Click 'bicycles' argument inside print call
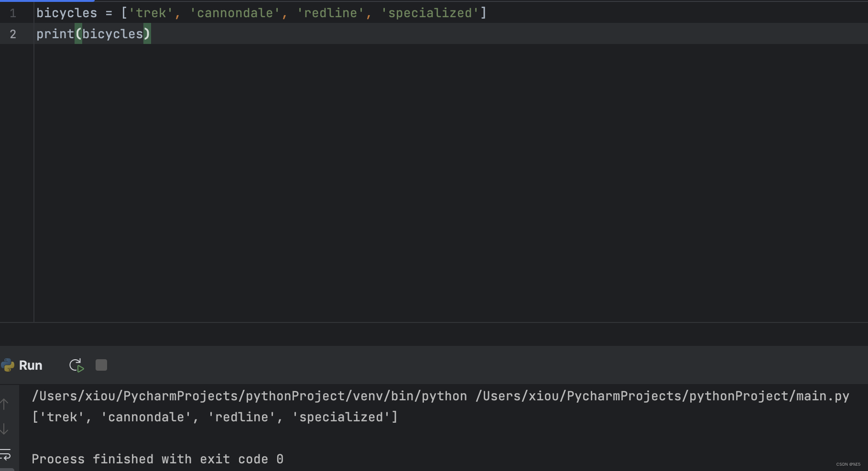This screenshot has height=471, width=868. tap(113, 34)
